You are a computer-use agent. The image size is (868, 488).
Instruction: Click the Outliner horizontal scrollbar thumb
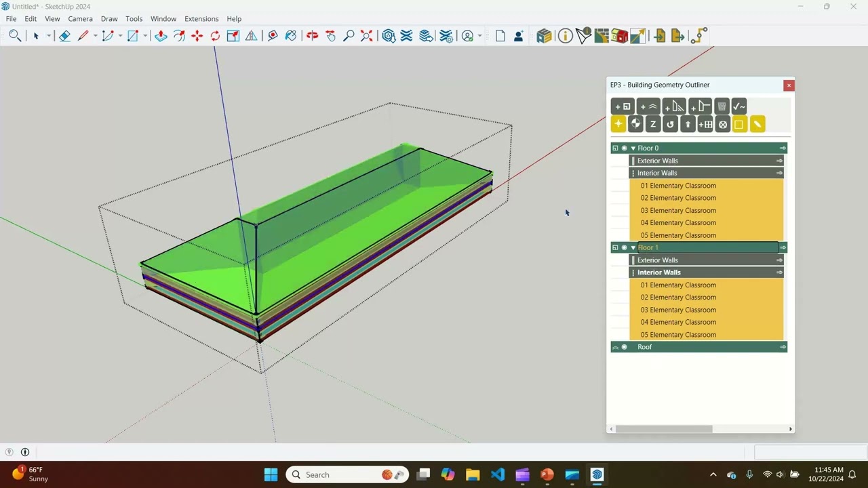664,429
